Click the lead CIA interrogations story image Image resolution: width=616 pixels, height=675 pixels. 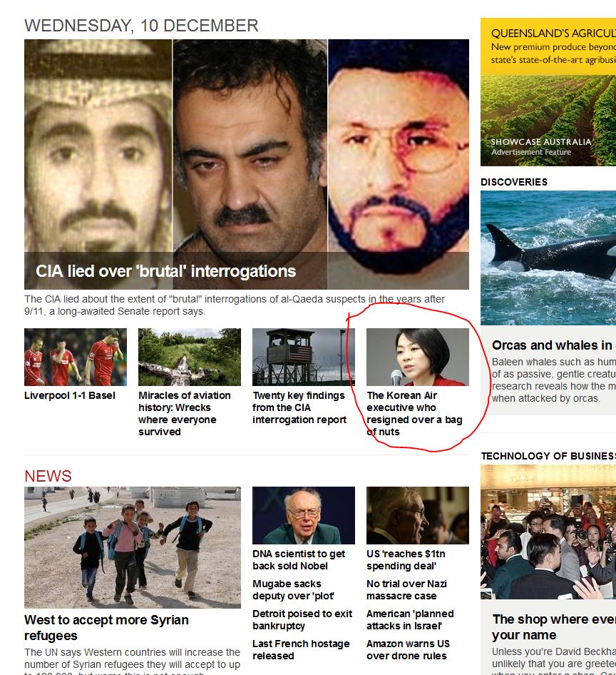247,164
